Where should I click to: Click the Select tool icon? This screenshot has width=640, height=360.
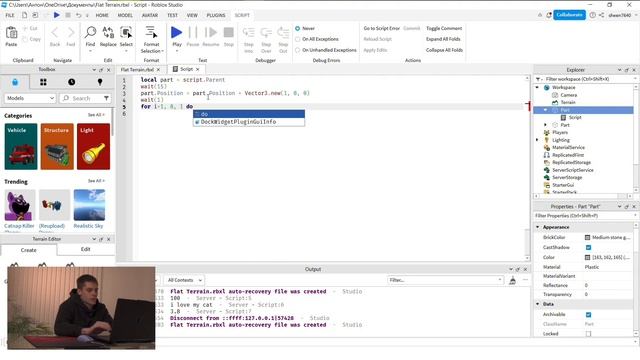coord(126,32)
